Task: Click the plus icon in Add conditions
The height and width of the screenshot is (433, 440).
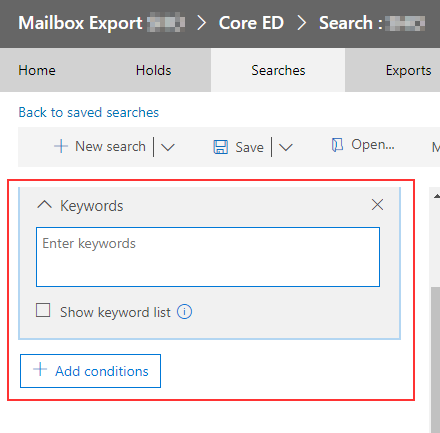Action: pos(40,370)
